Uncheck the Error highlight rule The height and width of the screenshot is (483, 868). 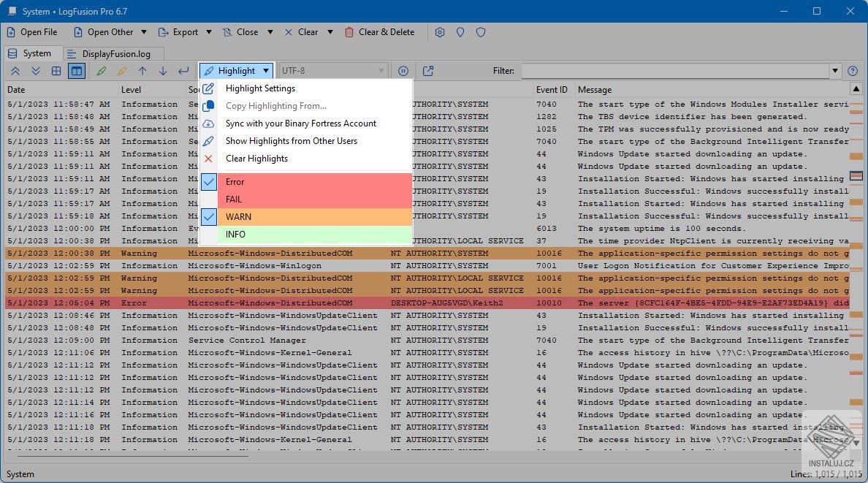[209, 182]
